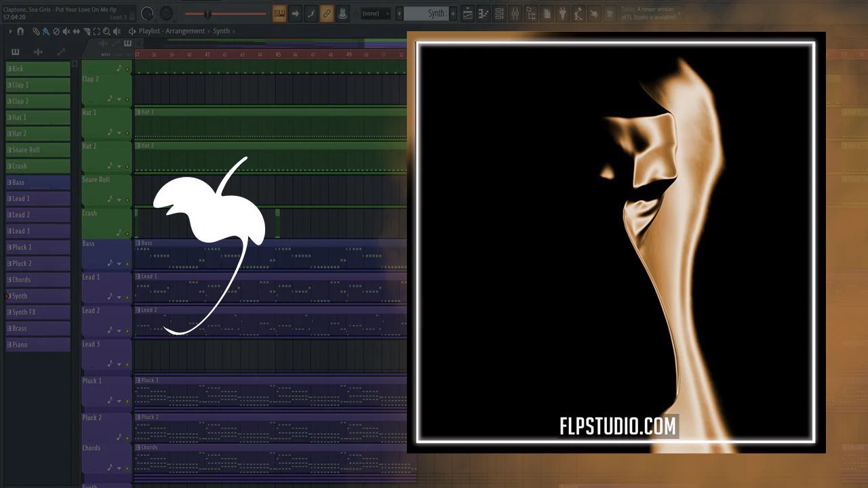868x488 pixels.
Task: Select the Hat 2 pattern clip in the Playlist
Action: (x=271, y=157)
